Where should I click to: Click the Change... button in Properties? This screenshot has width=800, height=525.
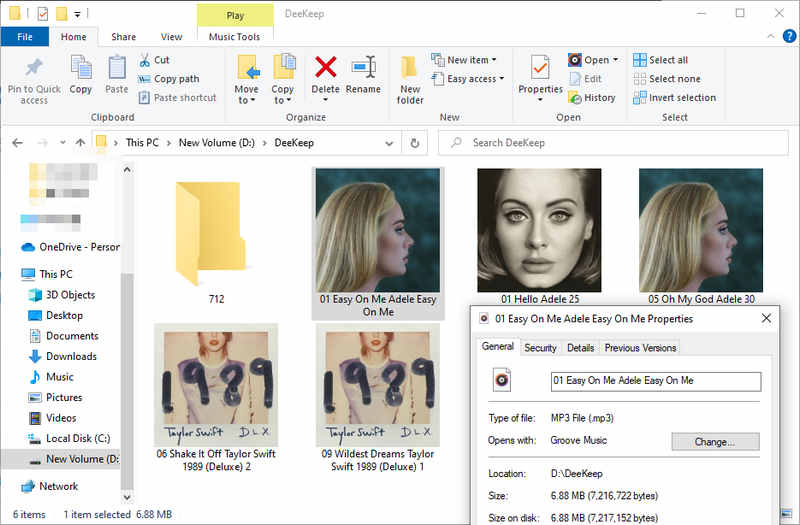[715, 442]
